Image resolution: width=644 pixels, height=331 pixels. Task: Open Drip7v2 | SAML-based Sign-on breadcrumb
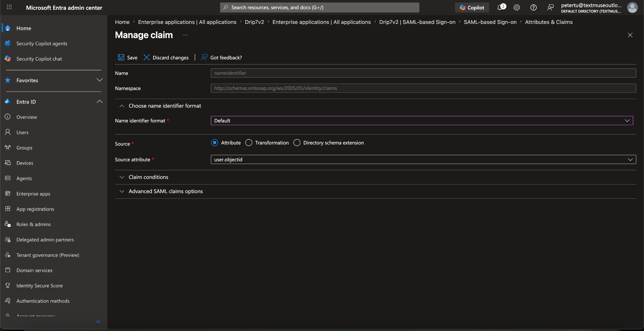[417, 22]
